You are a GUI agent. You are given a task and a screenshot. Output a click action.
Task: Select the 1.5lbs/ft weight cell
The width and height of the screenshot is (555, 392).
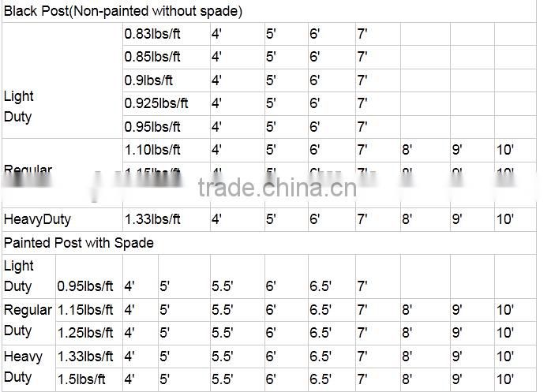[x=81, y=379]
